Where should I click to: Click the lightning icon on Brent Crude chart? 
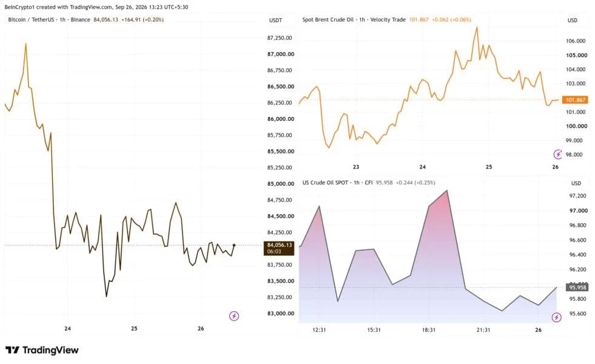558,154
